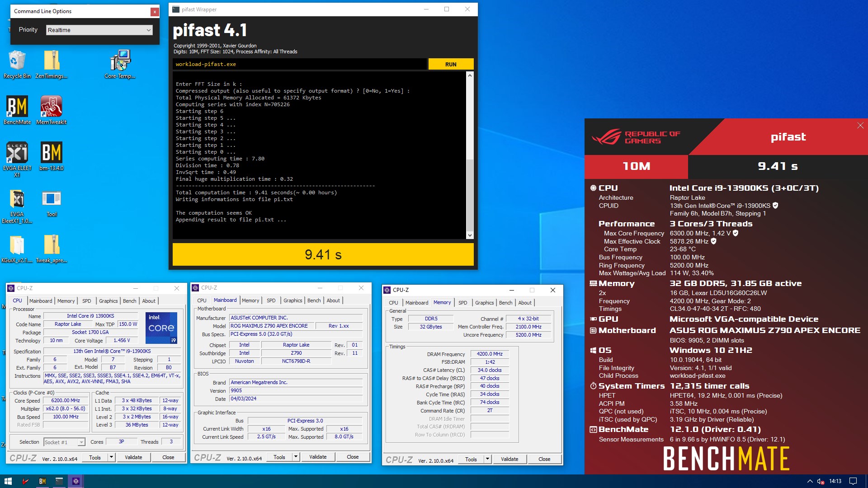Image resolution: width=868 pixels, height=488 pixels.
Task: Click the pifast Wrapper title bar icon
Action: [176, 9]
